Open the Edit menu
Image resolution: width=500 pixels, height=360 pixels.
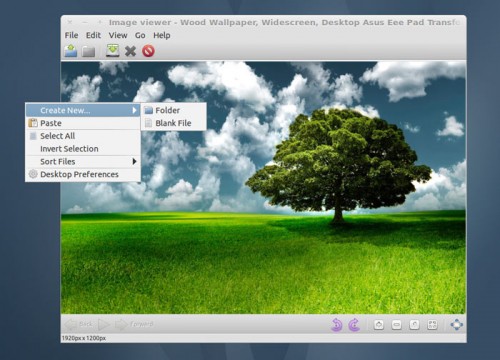tap(93, 35)
